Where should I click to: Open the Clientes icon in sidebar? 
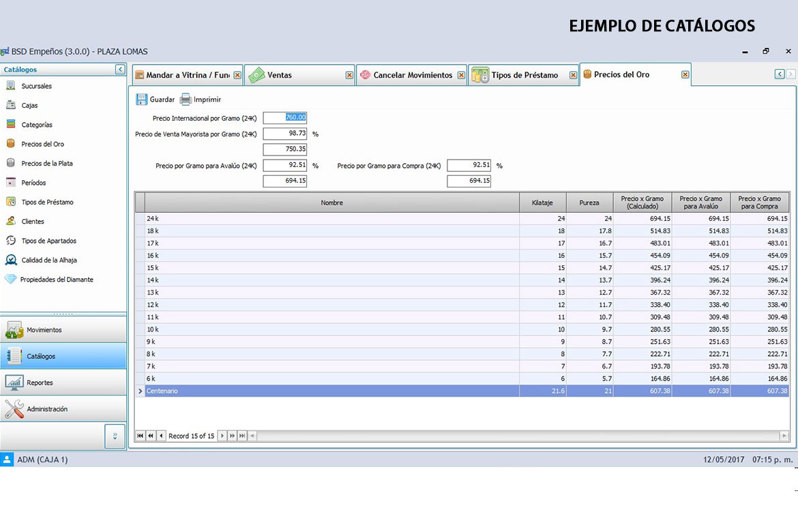(x=11, y=221)
